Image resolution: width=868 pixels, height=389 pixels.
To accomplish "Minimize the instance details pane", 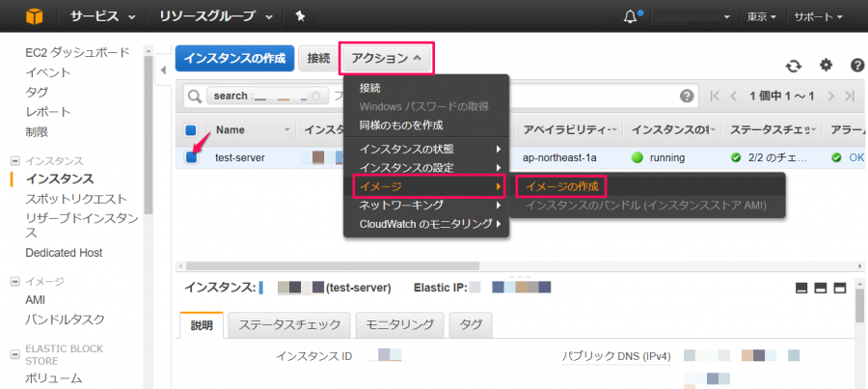I will tap(801, 289).
